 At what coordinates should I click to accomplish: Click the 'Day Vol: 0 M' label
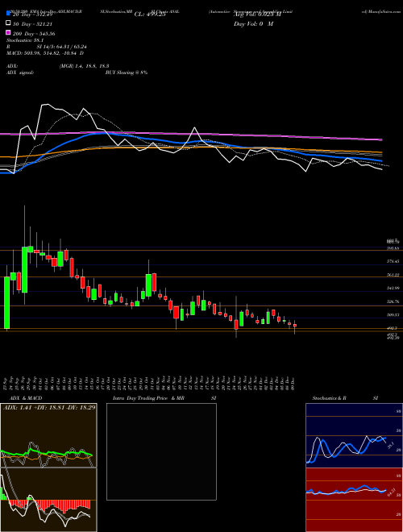point(253,24)
